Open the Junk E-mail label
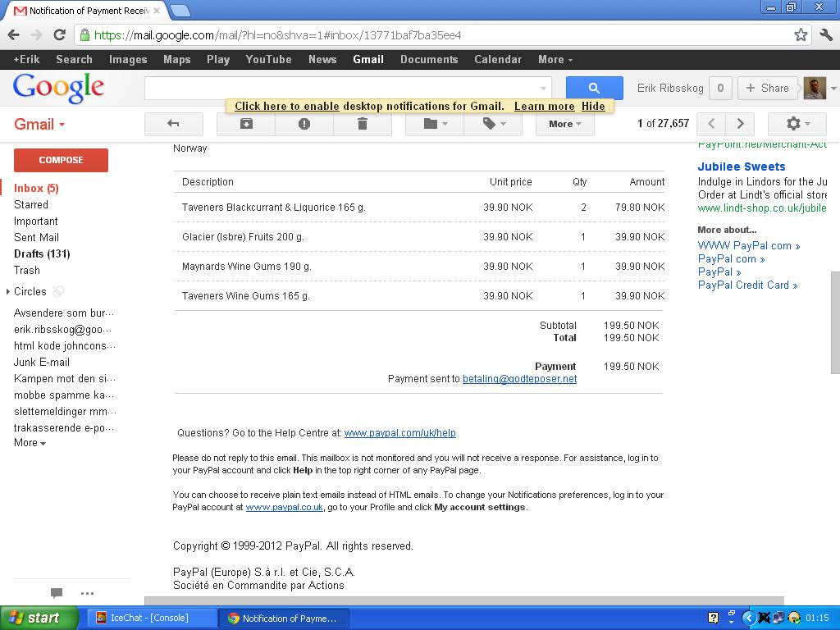 (x=42, y=362)
